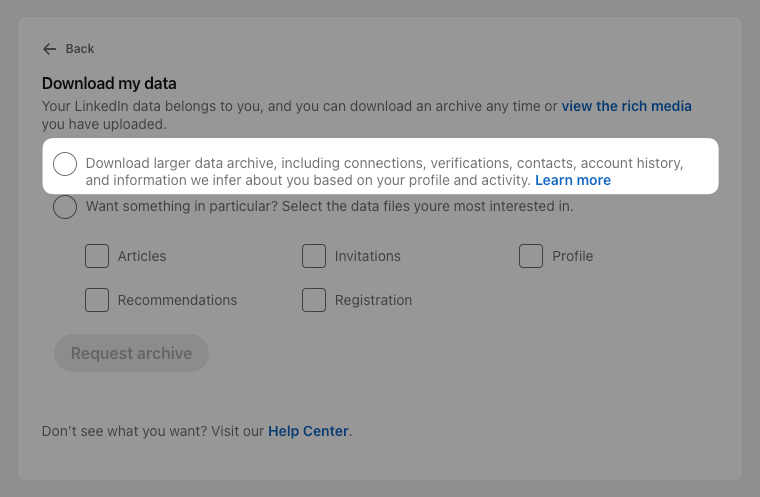
Task: Go back via the Back label
Action: coord(80,49)
